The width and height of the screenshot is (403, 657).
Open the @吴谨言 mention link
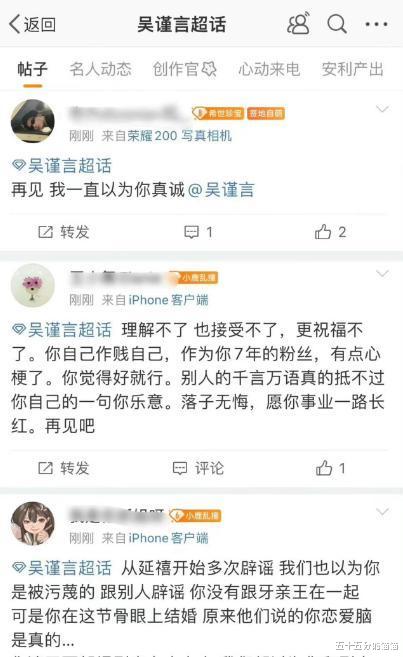(x=221, y=190)
